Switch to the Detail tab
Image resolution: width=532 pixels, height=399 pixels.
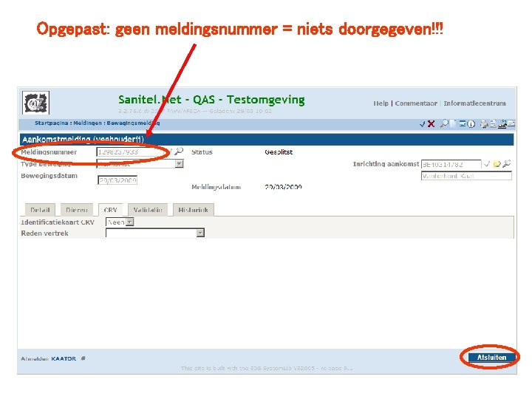coord(40,210)
